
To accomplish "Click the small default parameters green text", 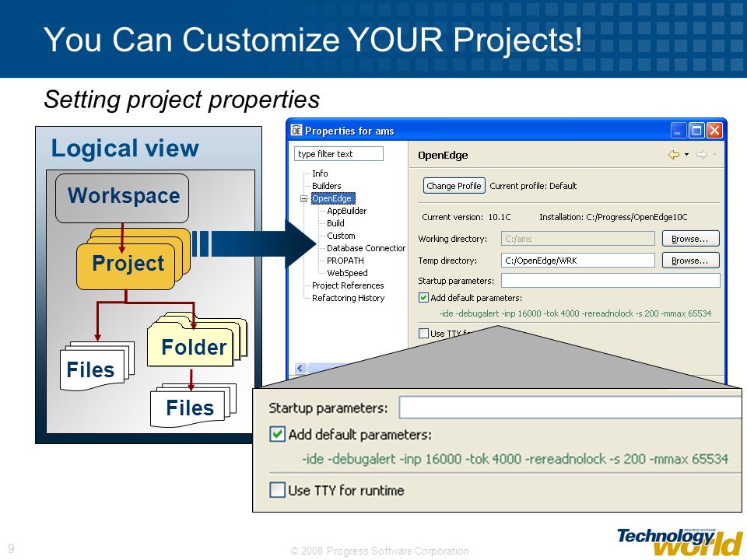I will click(x=575, y=313).
